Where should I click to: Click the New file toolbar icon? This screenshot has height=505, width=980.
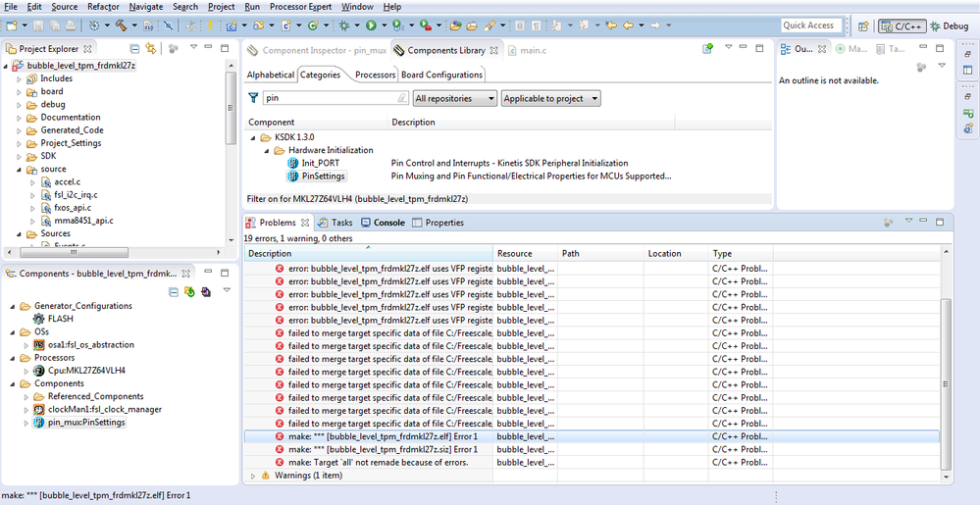coord(11,25)
